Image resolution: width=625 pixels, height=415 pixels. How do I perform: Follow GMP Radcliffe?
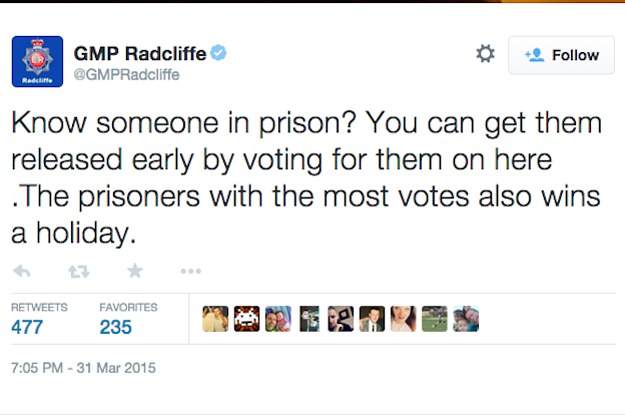click(x=561, y=55)
